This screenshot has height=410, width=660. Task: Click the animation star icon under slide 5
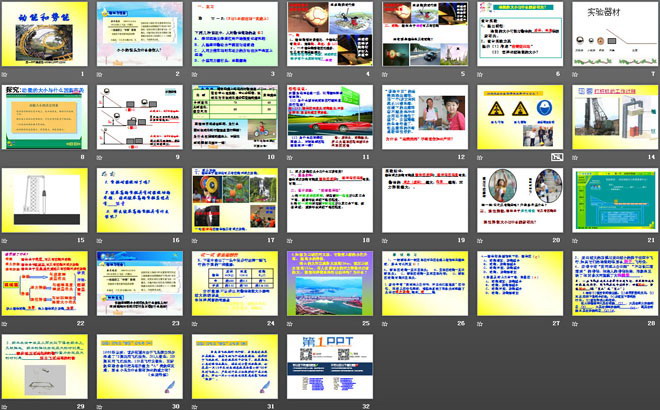click(x=385, y=75)
